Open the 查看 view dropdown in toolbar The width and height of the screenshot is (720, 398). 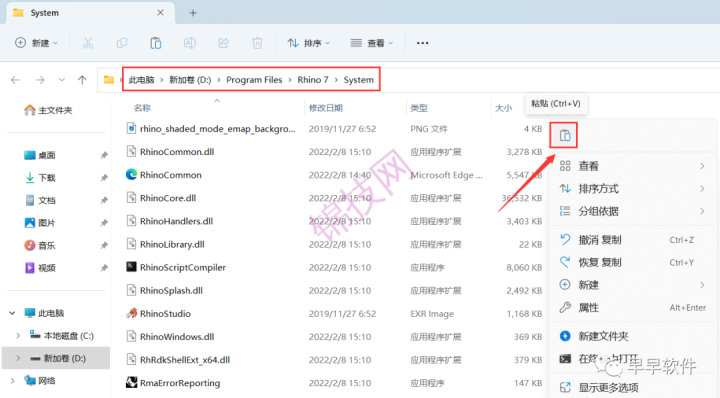point(371,43)
